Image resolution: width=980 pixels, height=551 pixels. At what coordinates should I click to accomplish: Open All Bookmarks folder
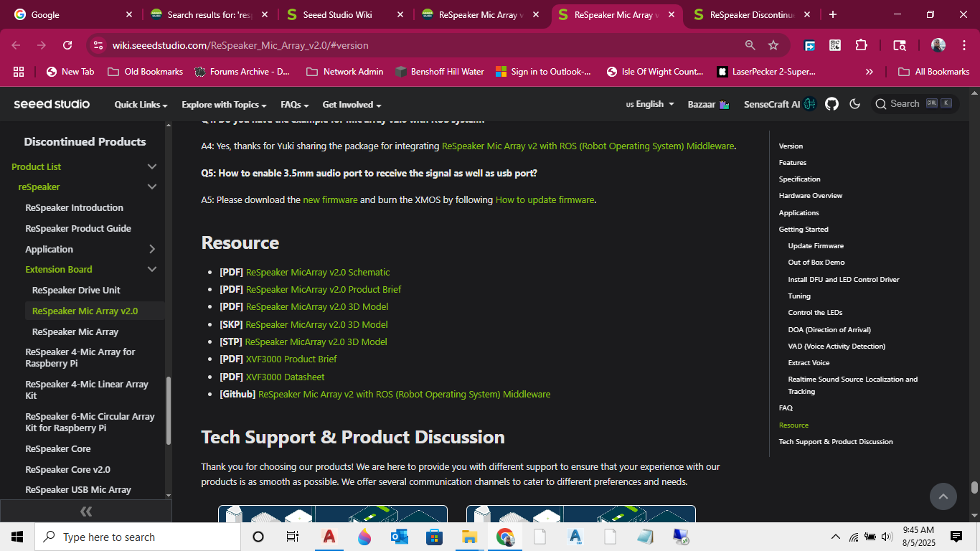934,72
